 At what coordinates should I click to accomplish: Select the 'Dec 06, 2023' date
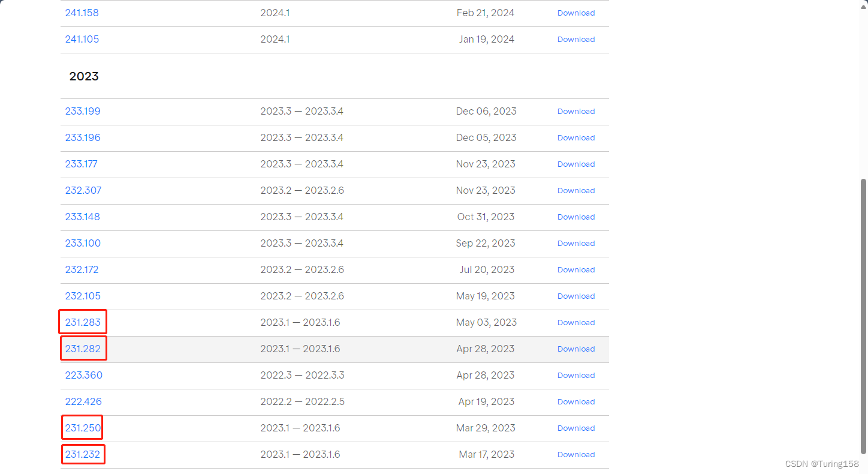pyautogui.click(x=486, y=111)
